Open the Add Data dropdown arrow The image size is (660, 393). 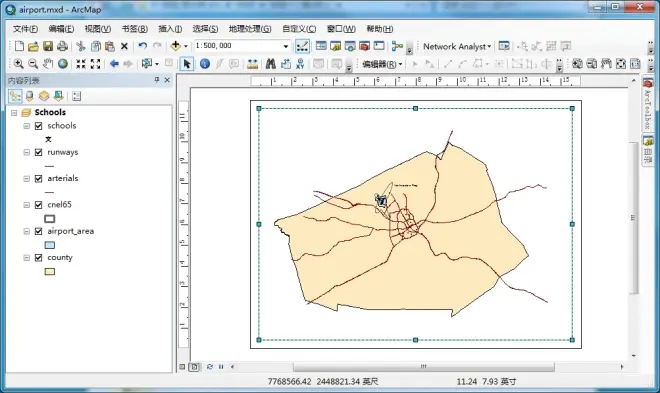point(186,46)
